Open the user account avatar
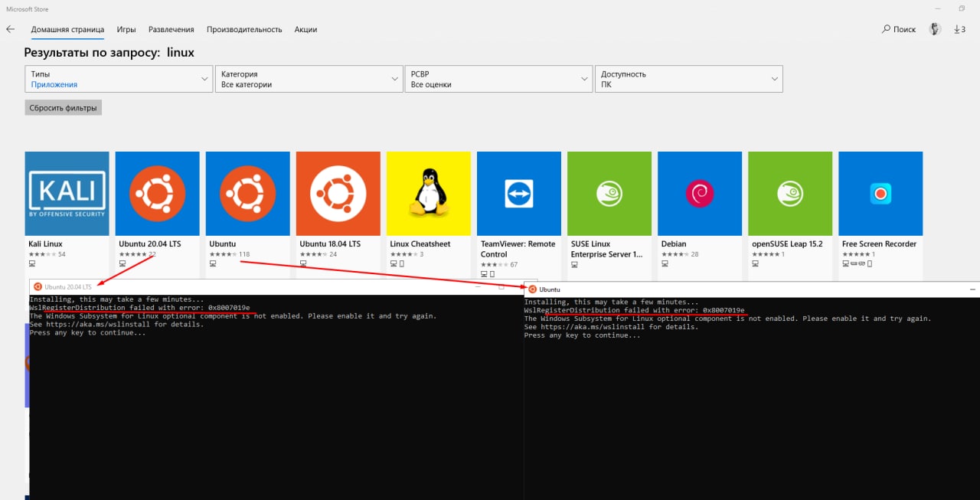The height and width of the screenshot is (500, 980). (935, 29)
